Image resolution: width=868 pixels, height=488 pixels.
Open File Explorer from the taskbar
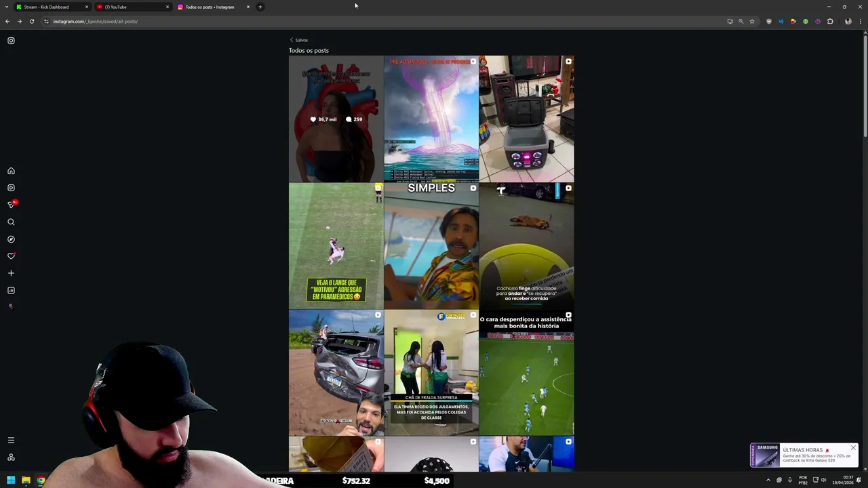pos(26,481)
